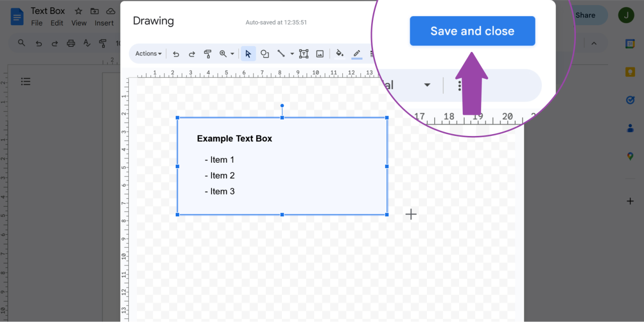The height and width of the screenshot is (322, 644).
Task: Open the View menu
Action: tap(79, 23)
